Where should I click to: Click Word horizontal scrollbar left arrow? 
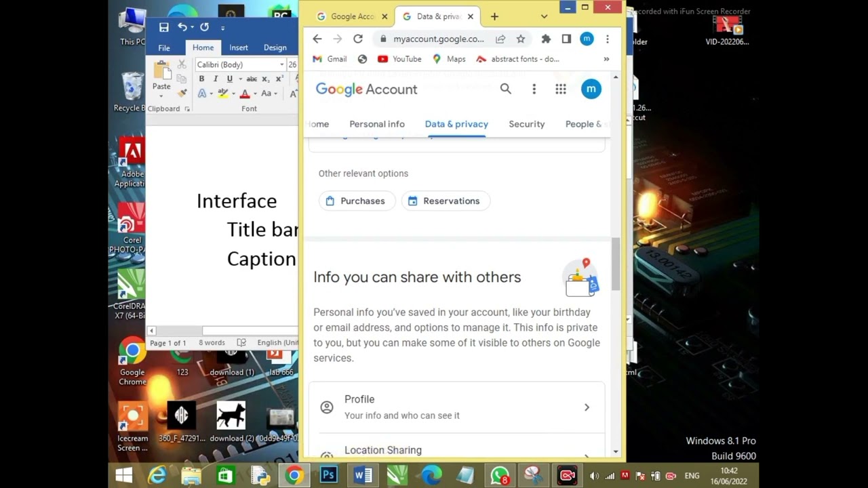click(x=152, y=331)
